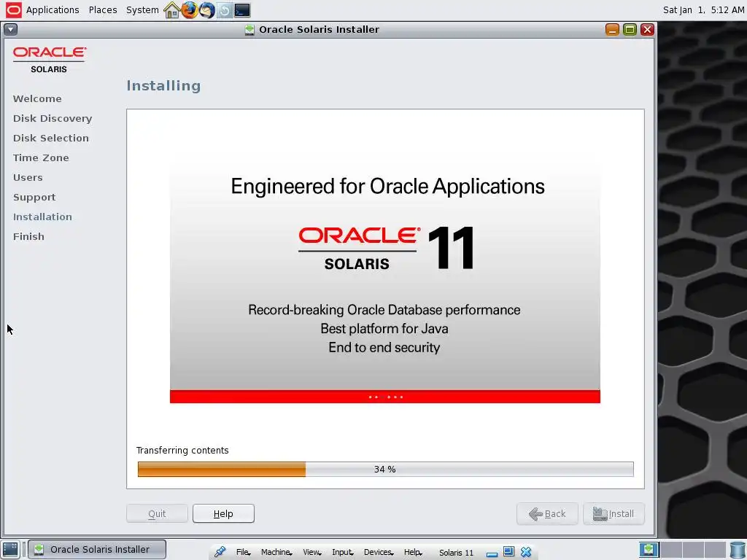Click the date and time clock
Viewport: 747px width, 560px height.
click(703, 10)
